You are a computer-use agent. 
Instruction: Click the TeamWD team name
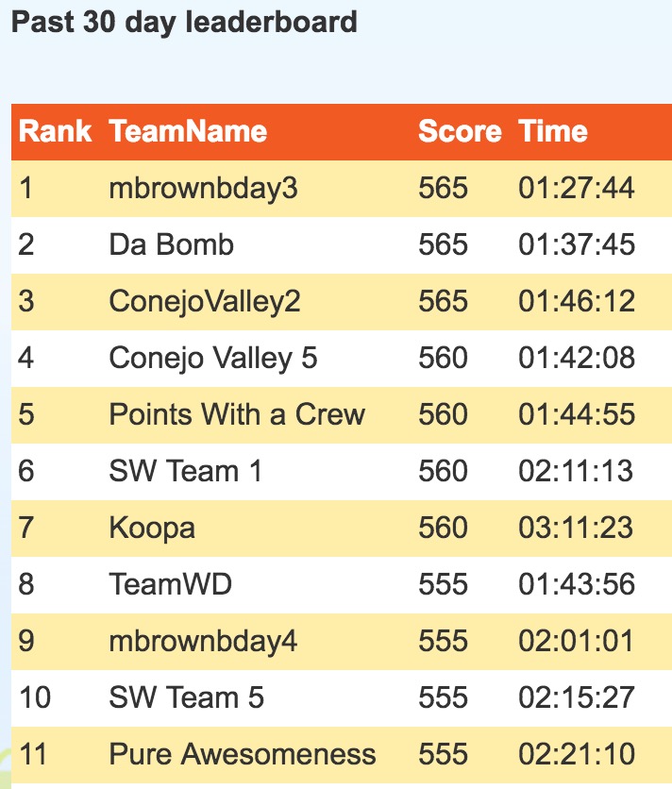pyautogui.click(x=170, y=585)
